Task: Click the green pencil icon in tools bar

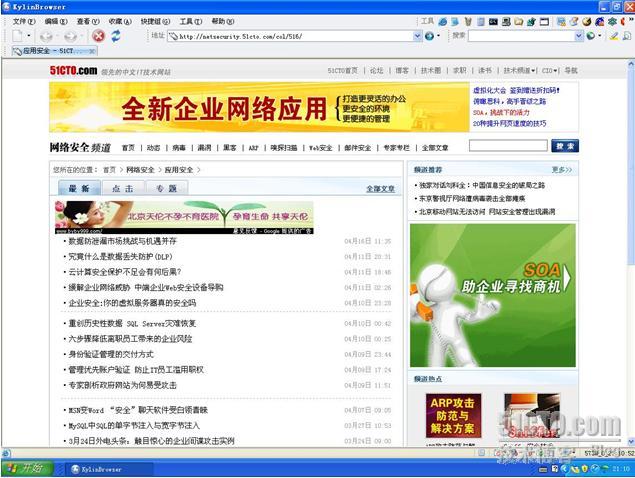Action: pyautogui.click(x=531, y=22)
